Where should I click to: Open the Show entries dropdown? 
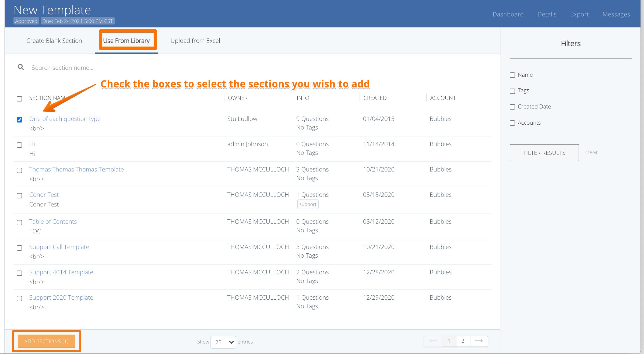(223, 342)
